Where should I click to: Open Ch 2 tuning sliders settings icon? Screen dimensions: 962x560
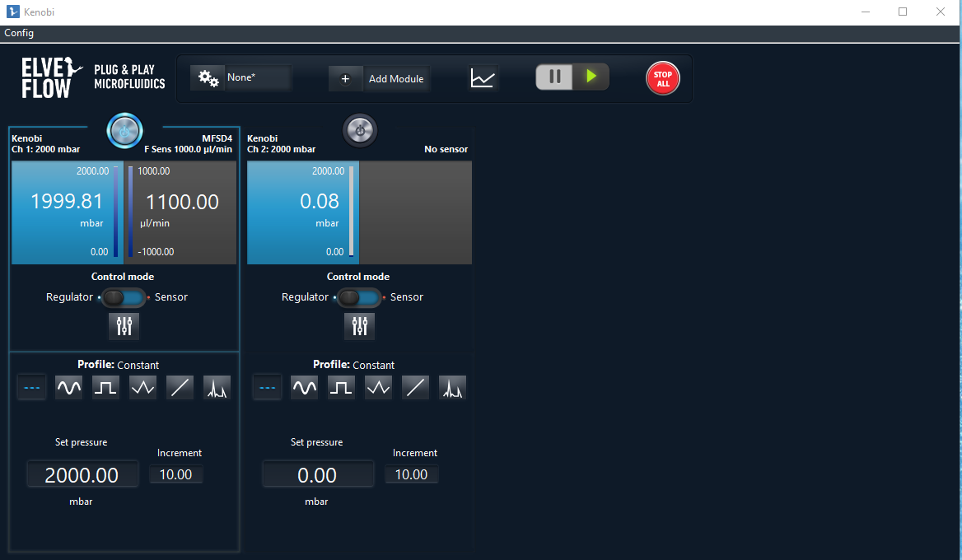pyautogui.click(x=360, y=325)
